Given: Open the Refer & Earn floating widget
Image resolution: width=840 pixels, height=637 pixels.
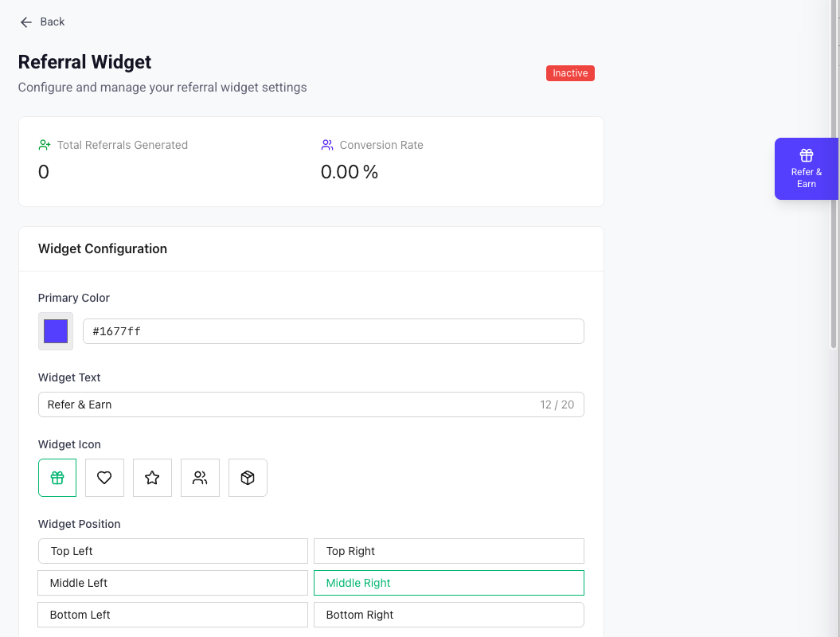Looking at the screenshot, I should tap(807, 169).
